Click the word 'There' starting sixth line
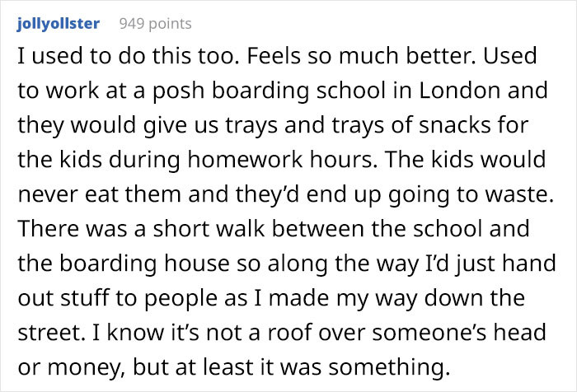The image size is (577, 392). point(48,229)
